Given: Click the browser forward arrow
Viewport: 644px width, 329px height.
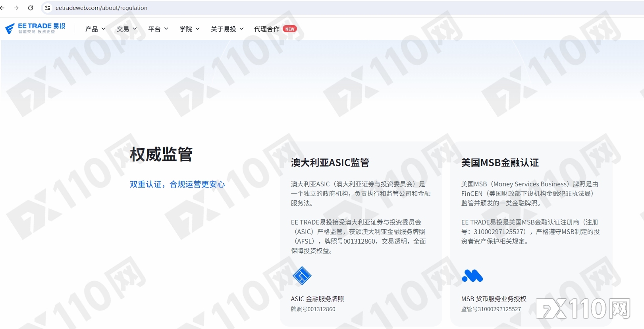Looking at the screenshot, I should [16, 8].
